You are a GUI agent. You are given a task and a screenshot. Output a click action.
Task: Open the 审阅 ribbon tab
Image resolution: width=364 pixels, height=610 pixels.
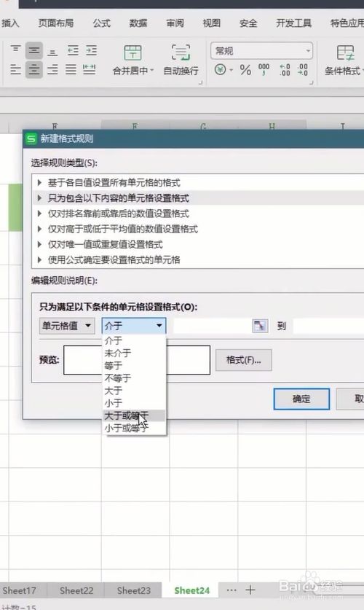click(x=175, y=23)
